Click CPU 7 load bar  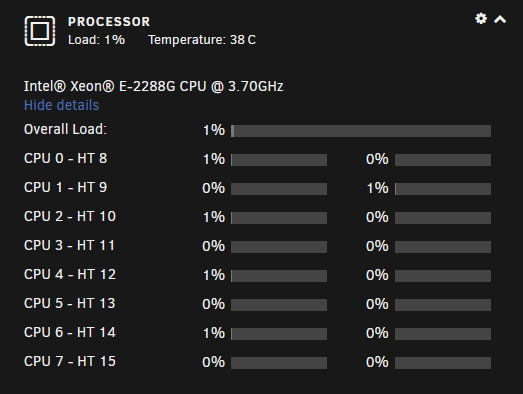(279, 363)
